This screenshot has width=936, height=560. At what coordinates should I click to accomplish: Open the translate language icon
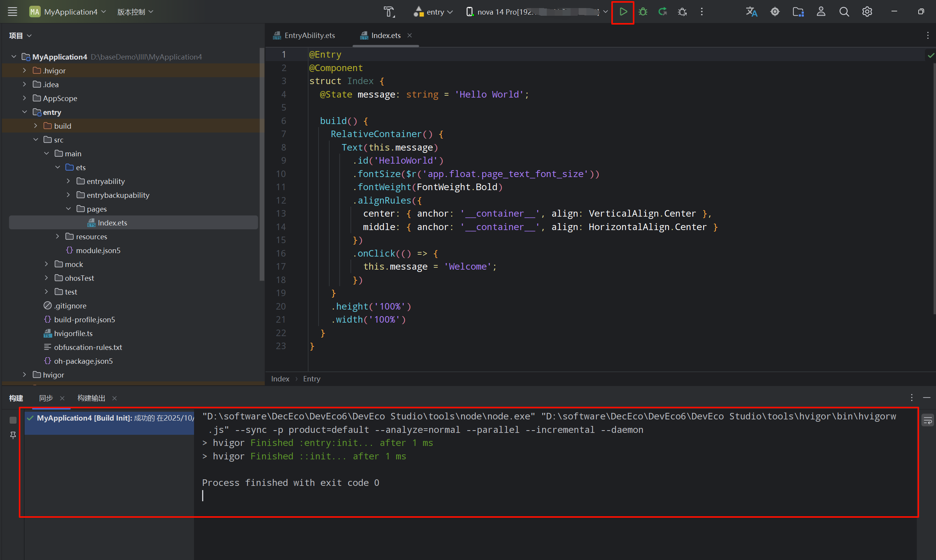(751, 12)
